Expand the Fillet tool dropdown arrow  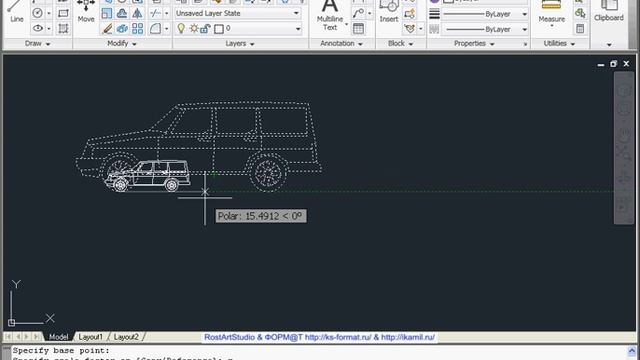[166, 29]
